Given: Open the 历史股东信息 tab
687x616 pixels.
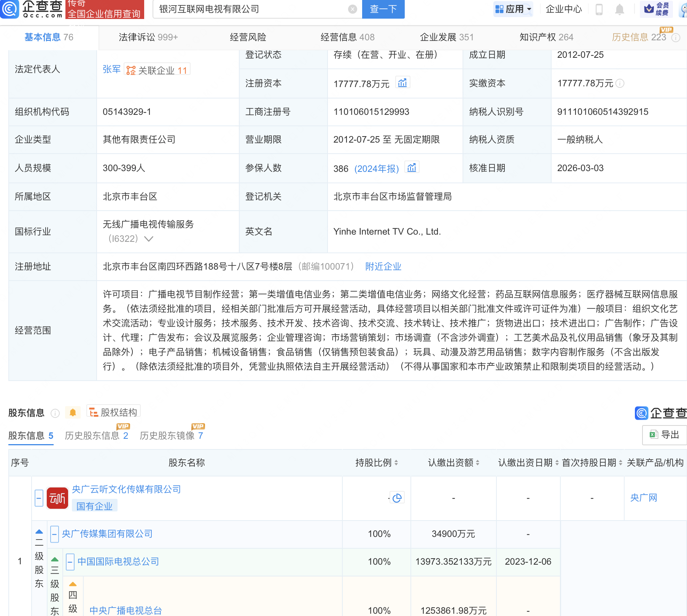Looking at the screenshot, I should pyautogui.click(x=96, y=435).
